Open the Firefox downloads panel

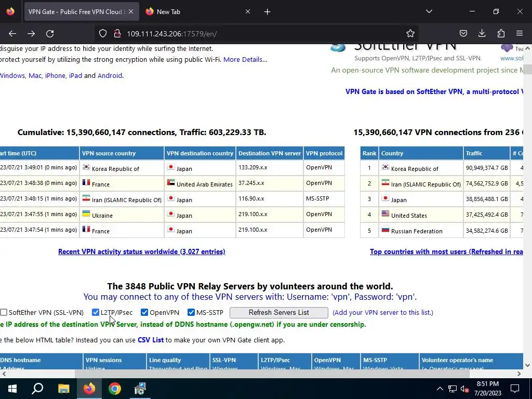click(482, 33)
